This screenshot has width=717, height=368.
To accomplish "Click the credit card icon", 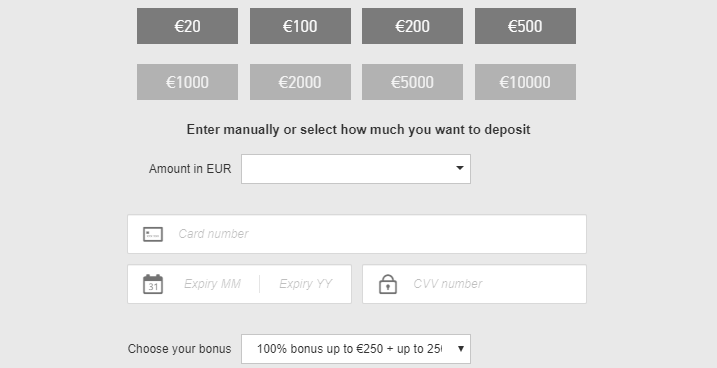I will pos(153,234).
